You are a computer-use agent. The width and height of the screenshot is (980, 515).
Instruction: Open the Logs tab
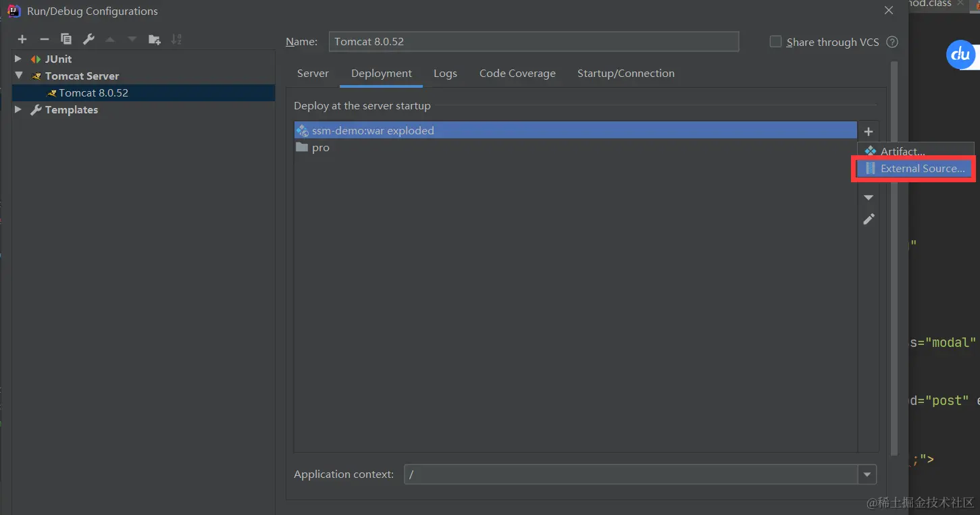pyautogui.click(x=445, y=74)
